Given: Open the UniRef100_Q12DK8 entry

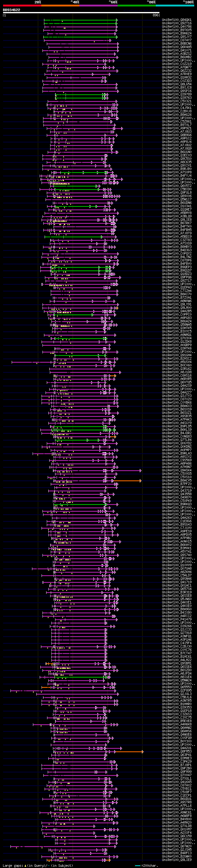Looking at the screenshot, I should point(177,342).
